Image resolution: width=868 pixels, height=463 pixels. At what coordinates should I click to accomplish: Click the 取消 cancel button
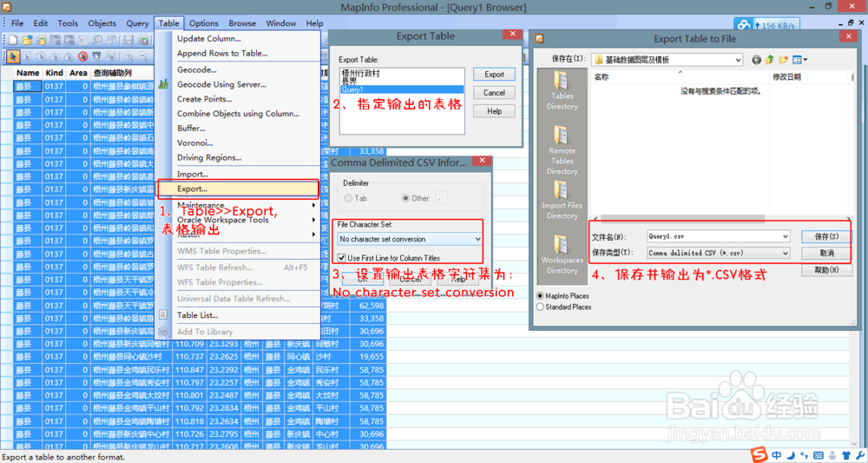click(x=826, y=253)
